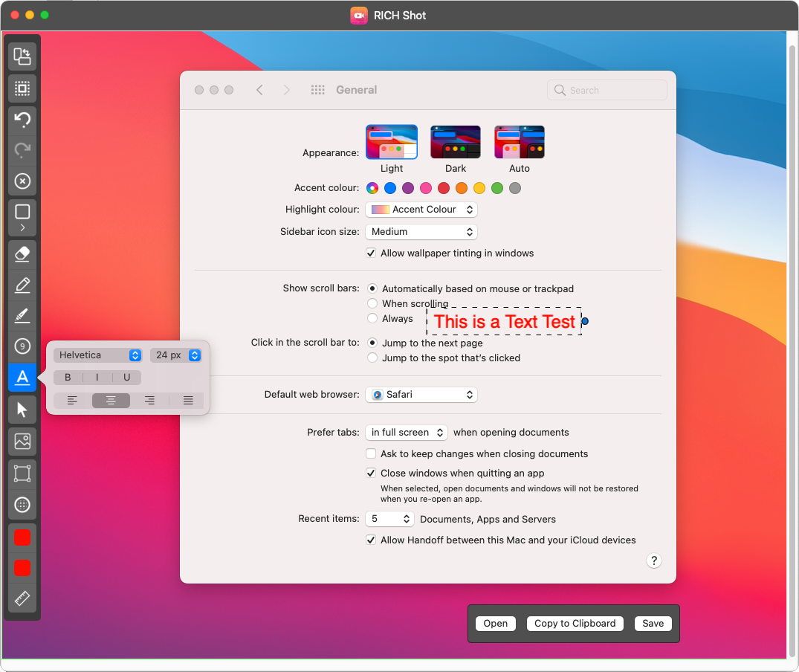
Task: Toggle Allow Handoff with iCloud devices
Action: (371, 540)
